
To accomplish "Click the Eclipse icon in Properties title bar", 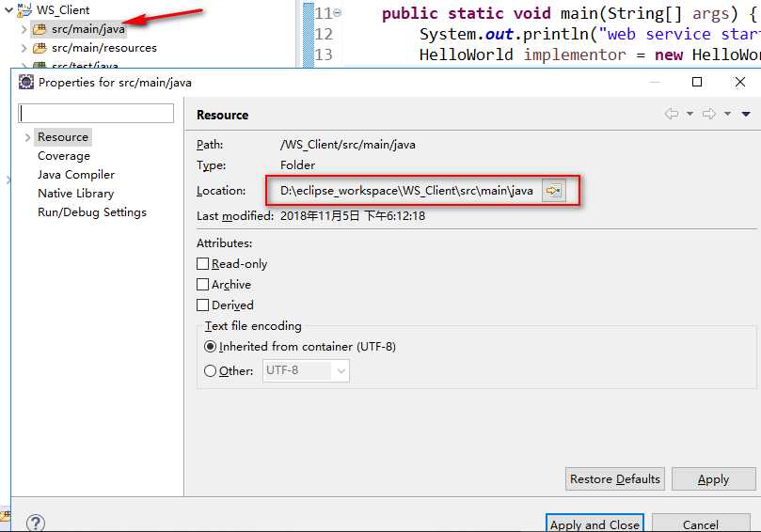I will [25, 82].
